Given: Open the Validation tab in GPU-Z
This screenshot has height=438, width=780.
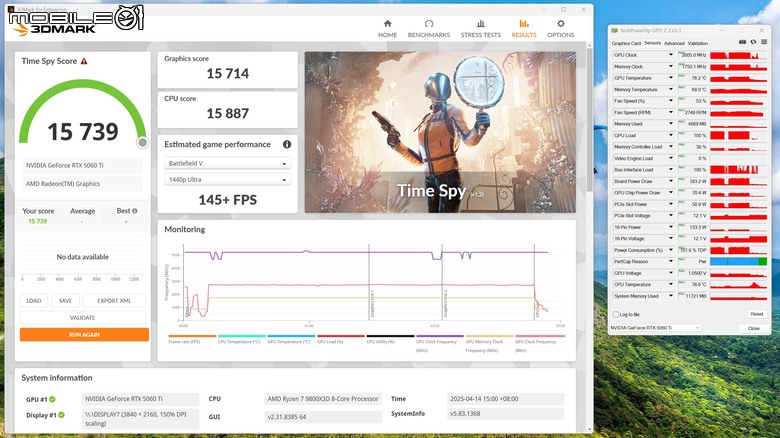Looking at the screenshot, I should coord(697,43).
